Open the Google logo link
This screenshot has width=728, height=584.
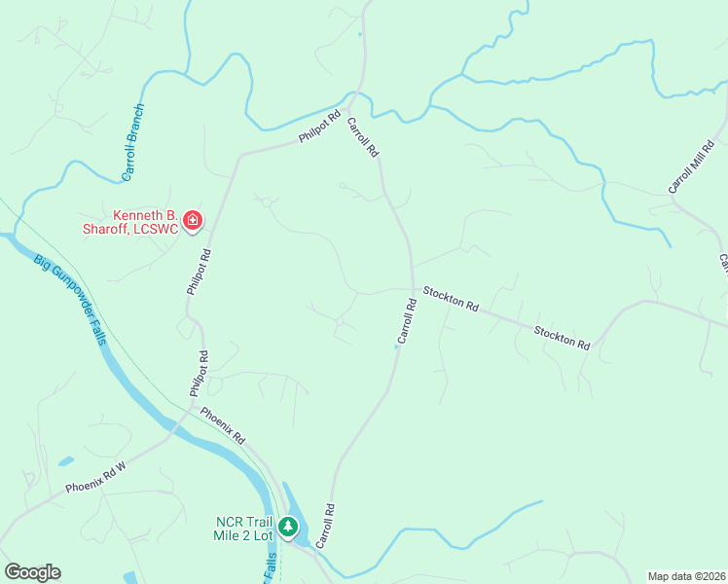click(x=32, y=572)
